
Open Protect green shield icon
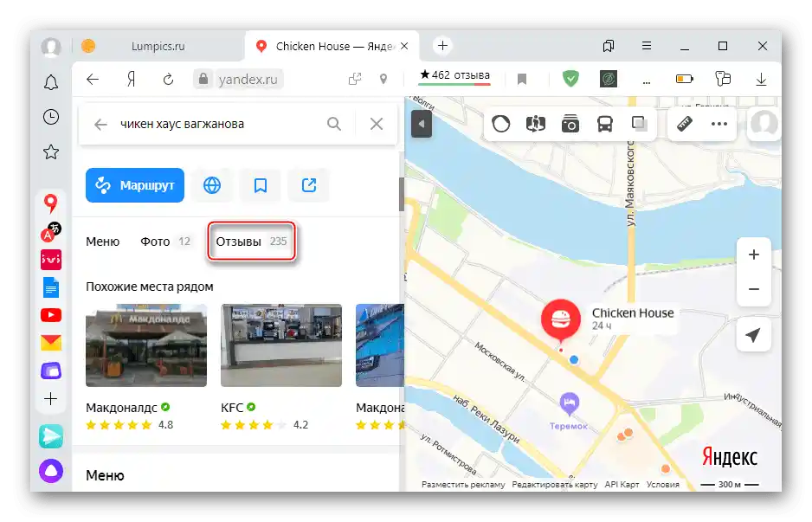click(x=570, y=79)
